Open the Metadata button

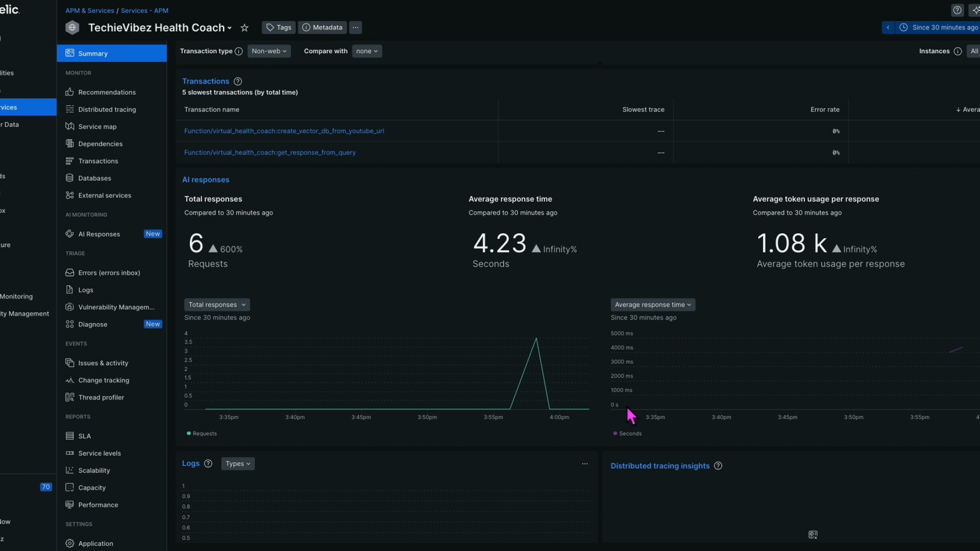[322, 28]
